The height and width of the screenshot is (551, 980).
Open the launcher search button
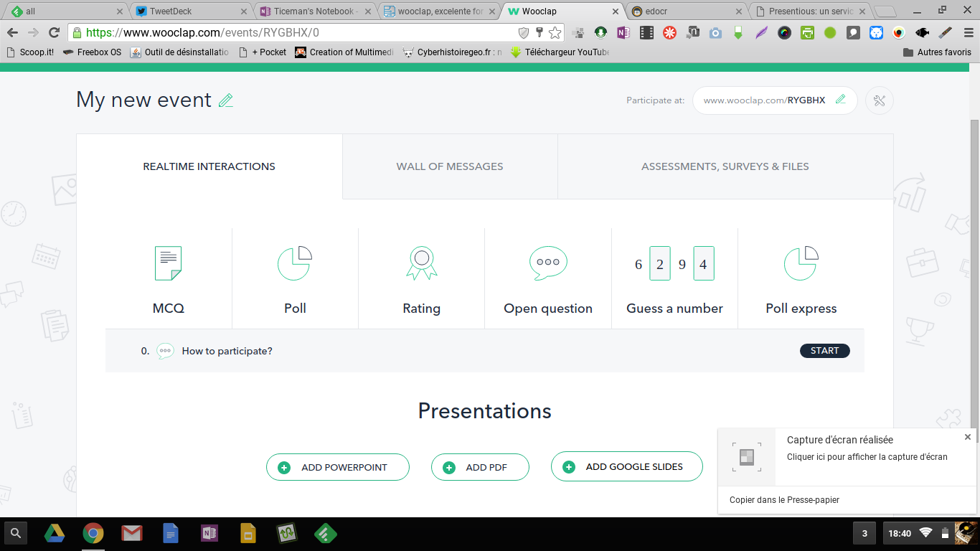[16, 533]
